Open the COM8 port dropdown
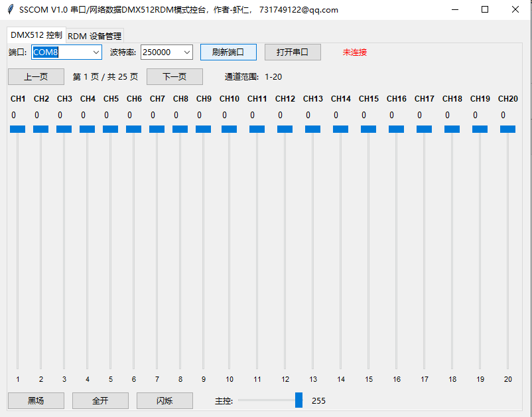Screen dimensions: 532x417 pyautogui.click(x=96, y=52)
